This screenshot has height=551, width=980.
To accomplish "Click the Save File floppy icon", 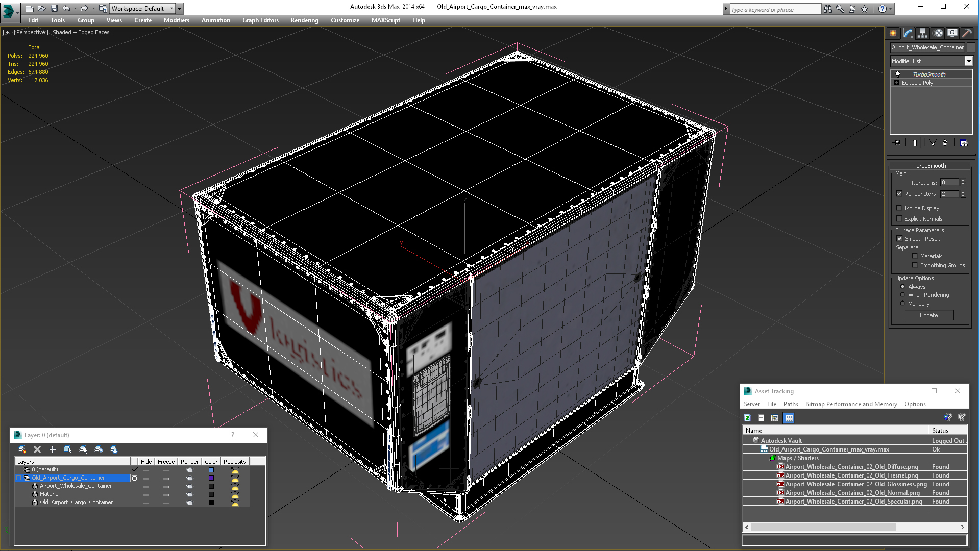I will (x=54, y=8).
